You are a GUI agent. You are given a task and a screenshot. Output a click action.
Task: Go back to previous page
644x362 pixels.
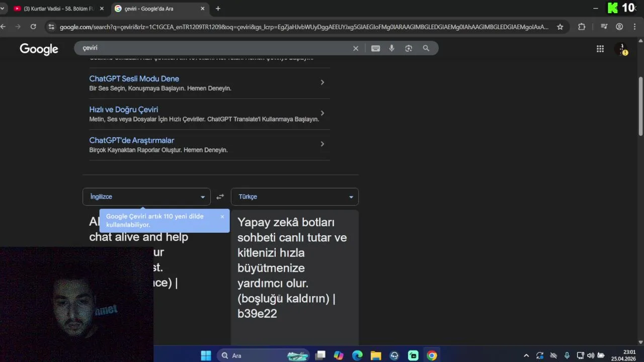[4, 27]
